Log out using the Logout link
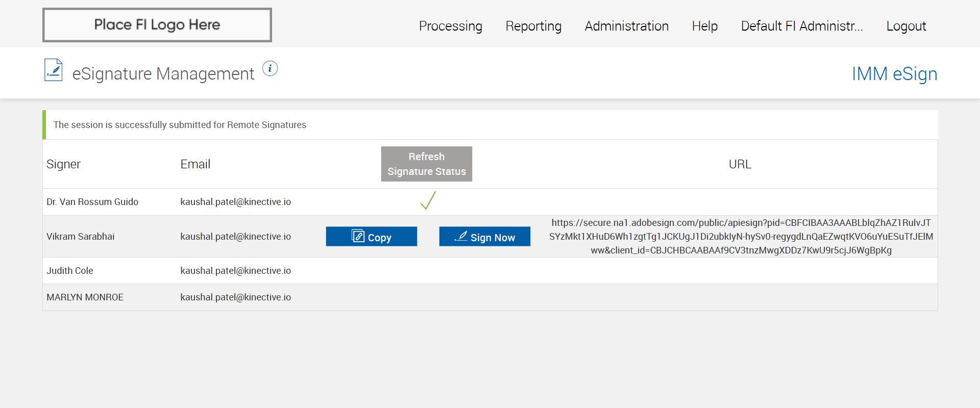 point(906,26)
